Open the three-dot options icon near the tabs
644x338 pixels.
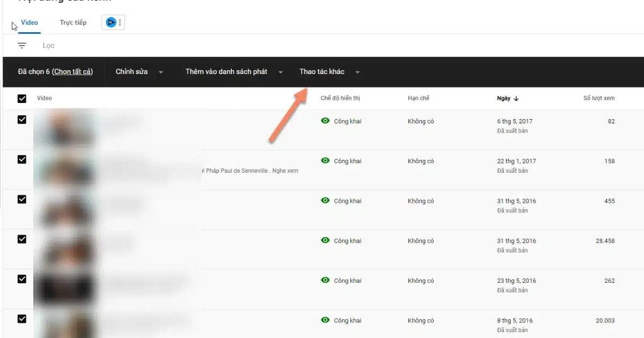point(119,22)
